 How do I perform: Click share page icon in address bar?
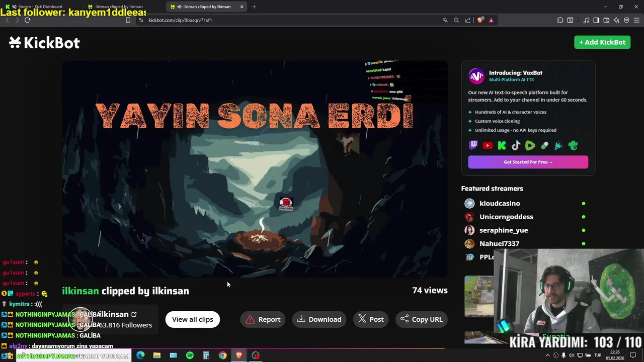pos(468,20)
